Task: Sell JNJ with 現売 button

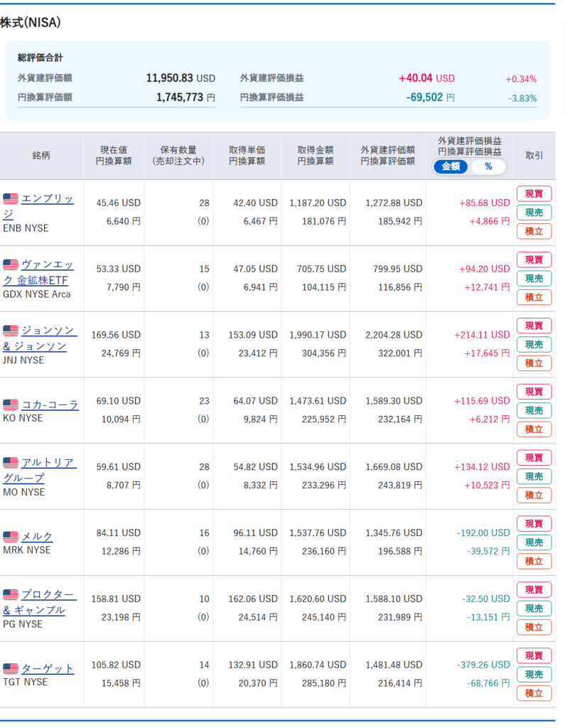Action: pyautogui.click(x=534, y=345)
